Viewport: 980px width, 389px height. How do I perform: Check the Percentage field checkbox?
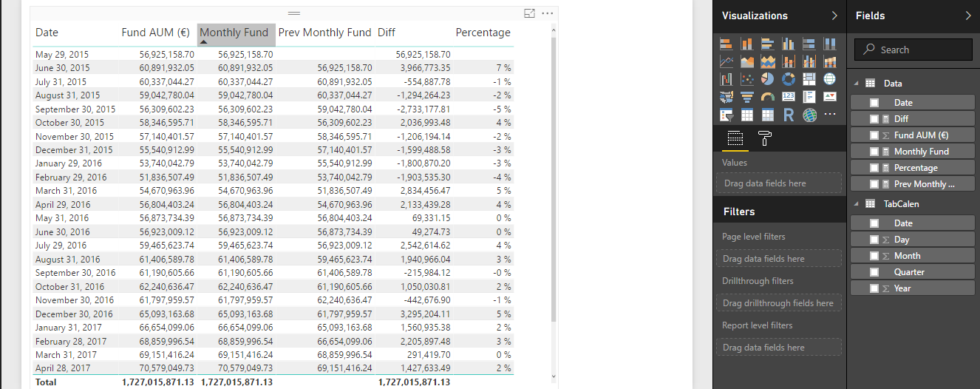pos(875,168)
